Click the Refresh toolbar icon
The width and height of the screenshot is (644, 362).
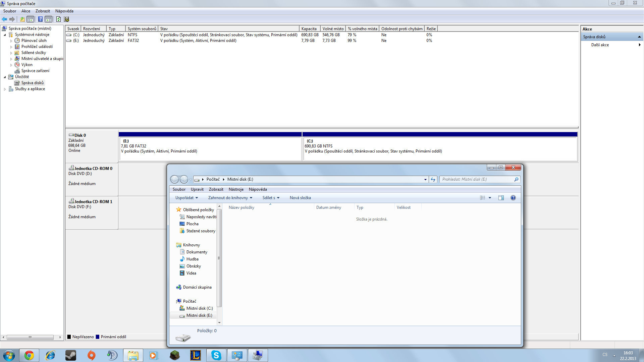tap(58, 19)
